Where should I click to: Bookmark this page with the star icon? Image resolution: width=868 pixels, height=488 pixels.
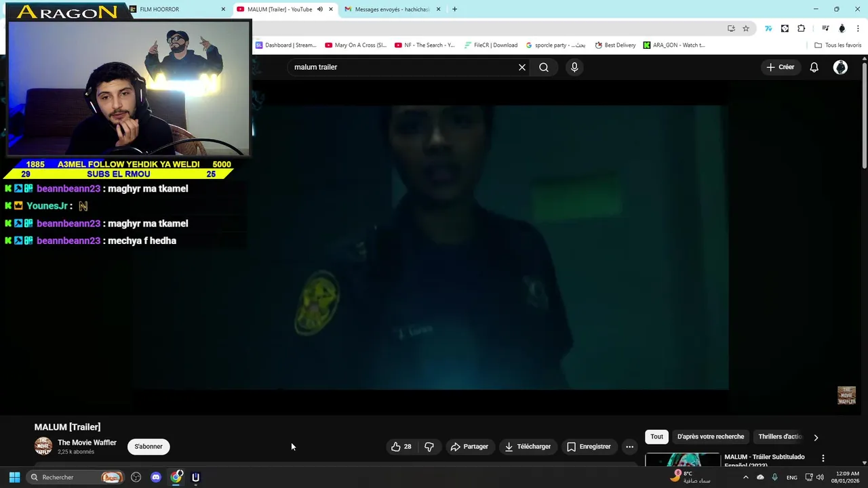click(746, 28)
